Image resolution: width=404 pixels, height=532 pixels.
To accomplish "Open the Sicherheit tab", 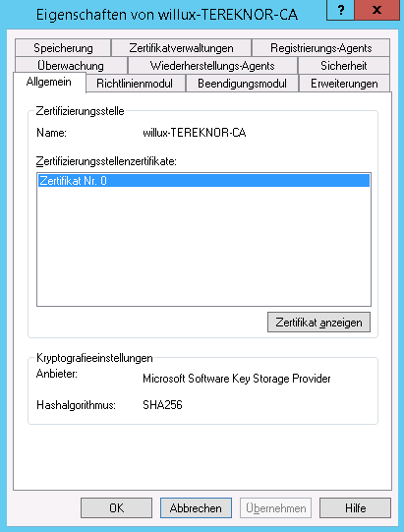I will pos(344,66).
